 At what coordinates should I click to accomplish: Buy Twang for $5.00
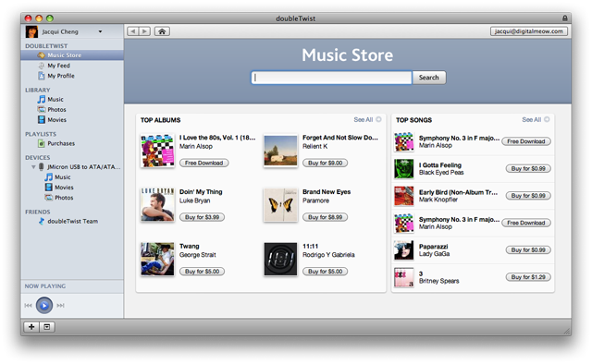click(202, 272)
